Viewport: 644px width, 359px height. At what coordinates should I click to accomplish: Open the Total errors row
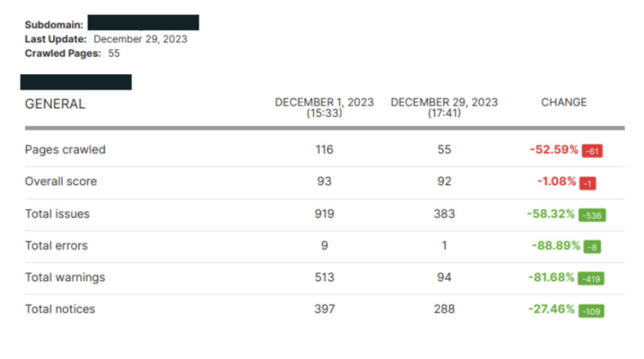tap(56, 246)
